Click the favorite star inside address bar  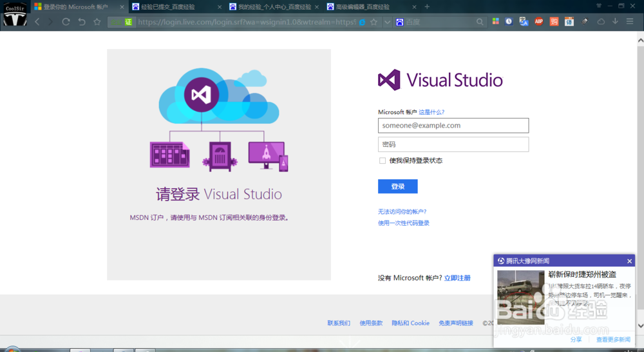[374, 22]
